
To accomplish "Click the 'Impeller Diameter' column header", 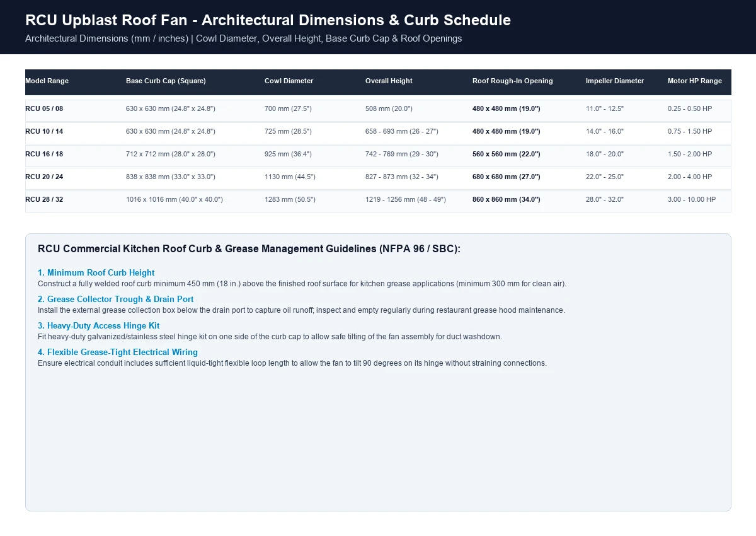I will point(615,81).
